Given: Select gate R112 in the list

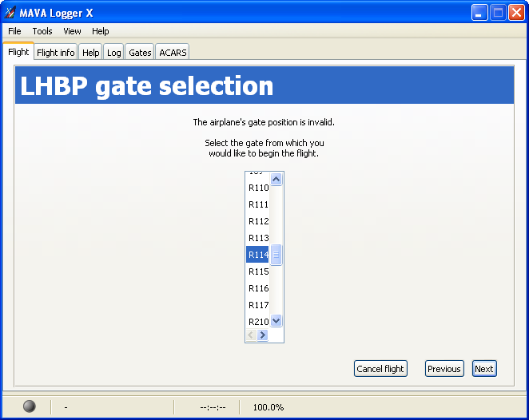Looking at the screenshot, I should coord(258,221).
